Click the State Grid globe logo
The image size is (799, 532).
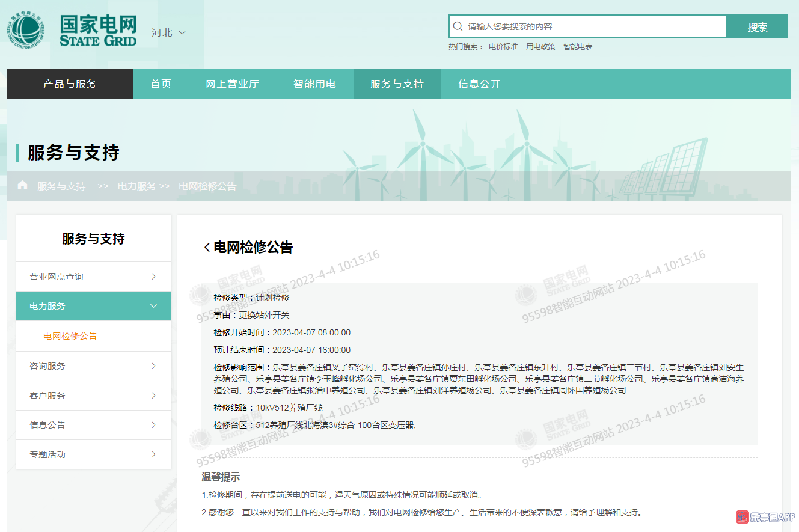27,31
